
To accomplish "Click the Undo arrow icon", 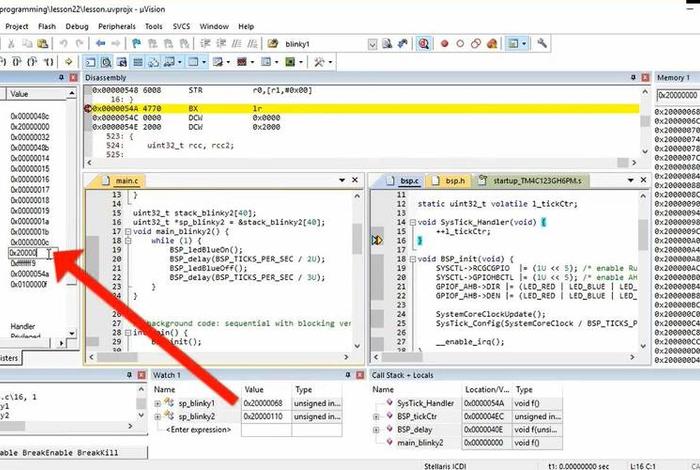I will [x=63, y=44].
